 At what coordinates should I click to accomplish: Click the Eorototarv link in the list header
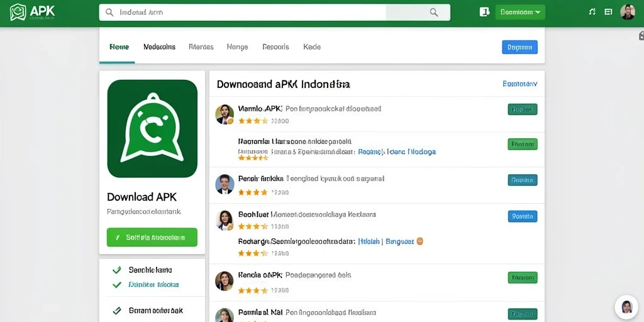pyautogui.click(x=520, y=84)
